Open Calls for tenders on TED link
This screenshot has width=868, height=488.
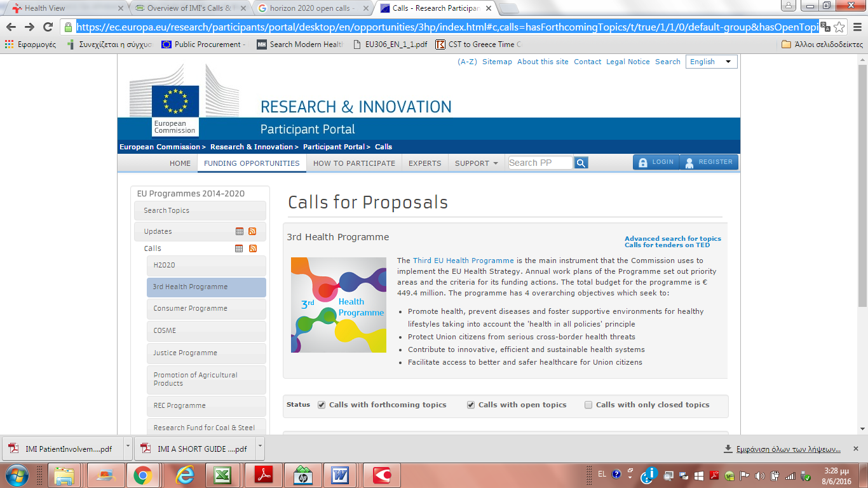[667, 245]
